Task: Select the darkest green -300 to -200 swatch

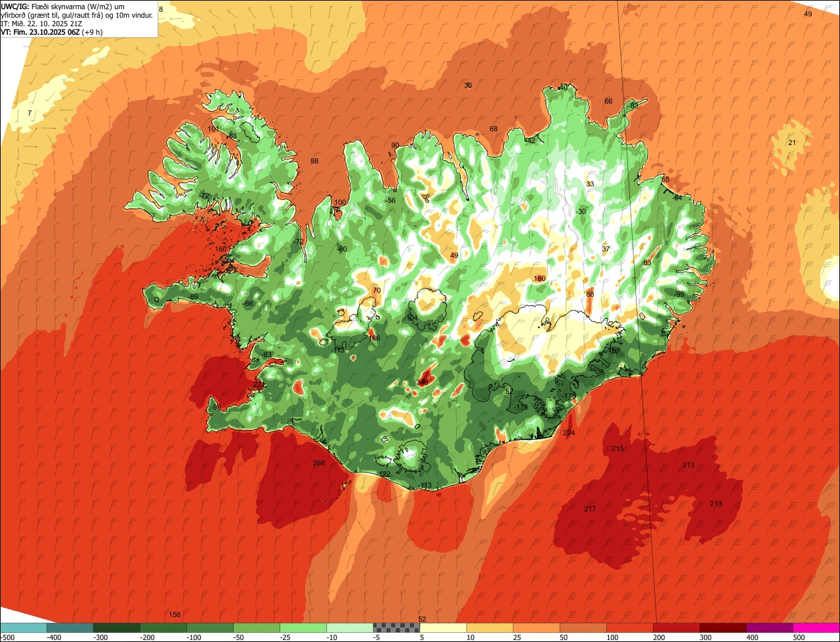Action: click(116, 628)
